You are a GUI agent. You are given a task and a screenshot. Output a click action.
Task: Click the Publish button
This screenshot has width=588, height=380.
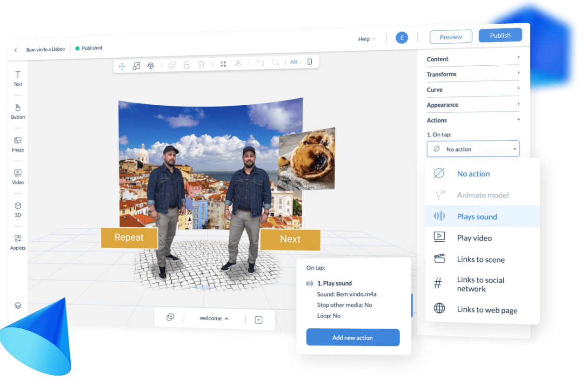(x=500, y=35)
